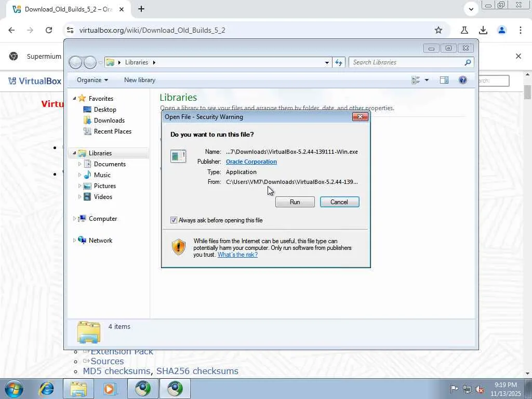
Task: Click the Explorer forward arrow button
Action: tap(90, 62)
